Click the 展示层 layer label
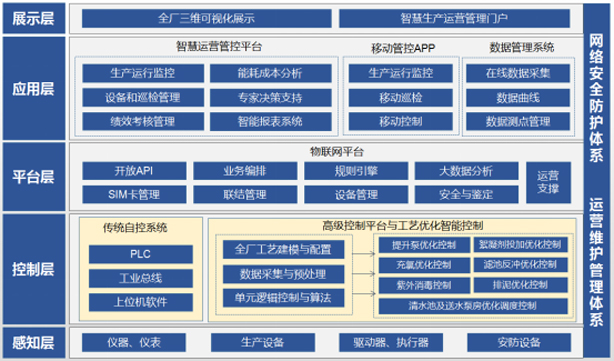 point(34,18)
